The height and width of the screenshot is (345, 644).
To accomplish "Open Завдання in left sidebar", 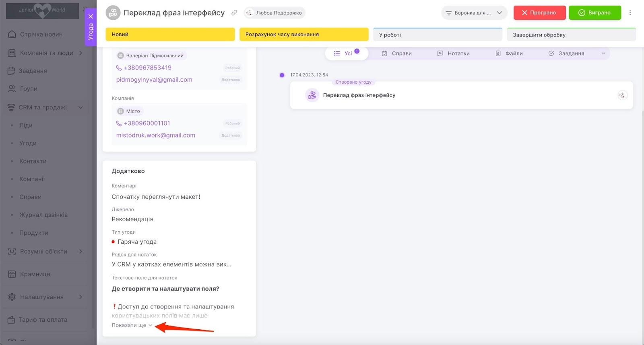I will click(33, 71).
